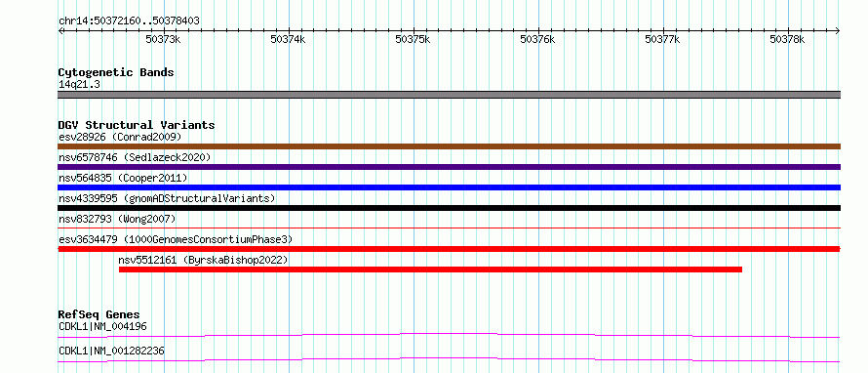Select the black nsv4339595 variant bar

coord(449,208)
